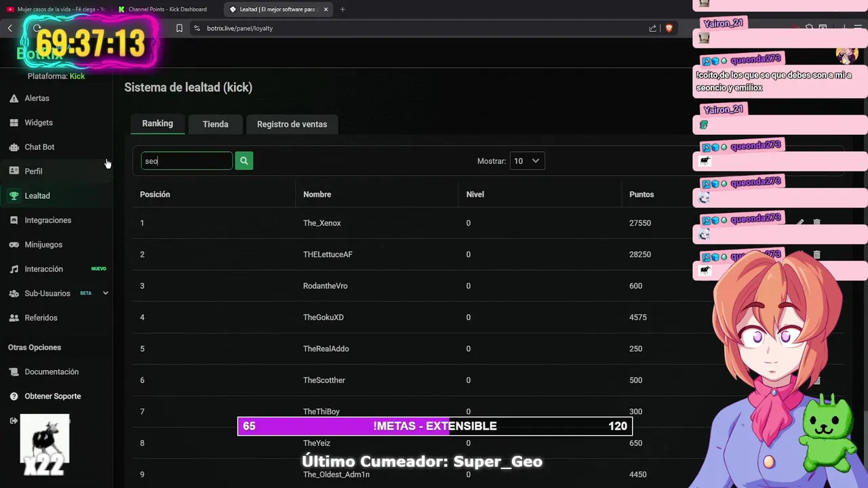Open Perfil via its card icon

pos(14,171)
